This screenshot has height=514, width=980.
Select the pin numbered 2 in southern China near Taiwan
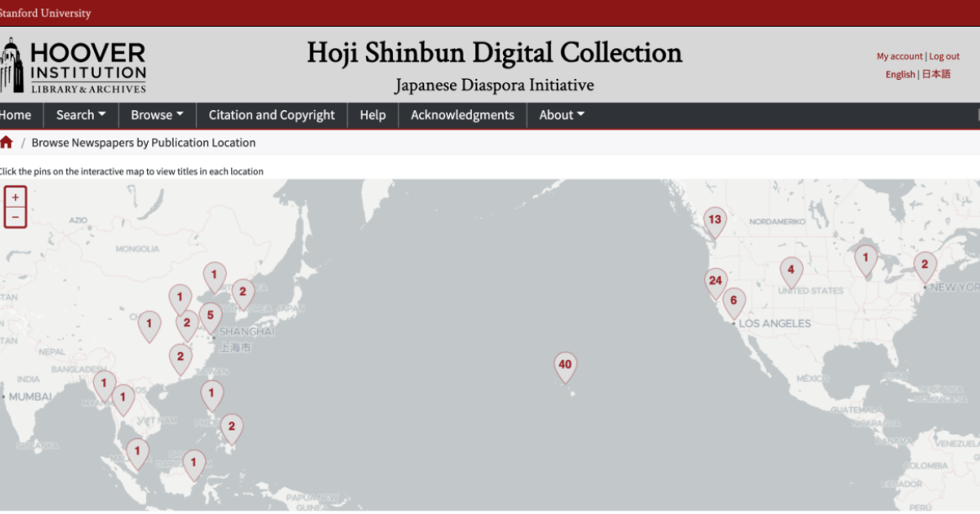coord(180,359)
